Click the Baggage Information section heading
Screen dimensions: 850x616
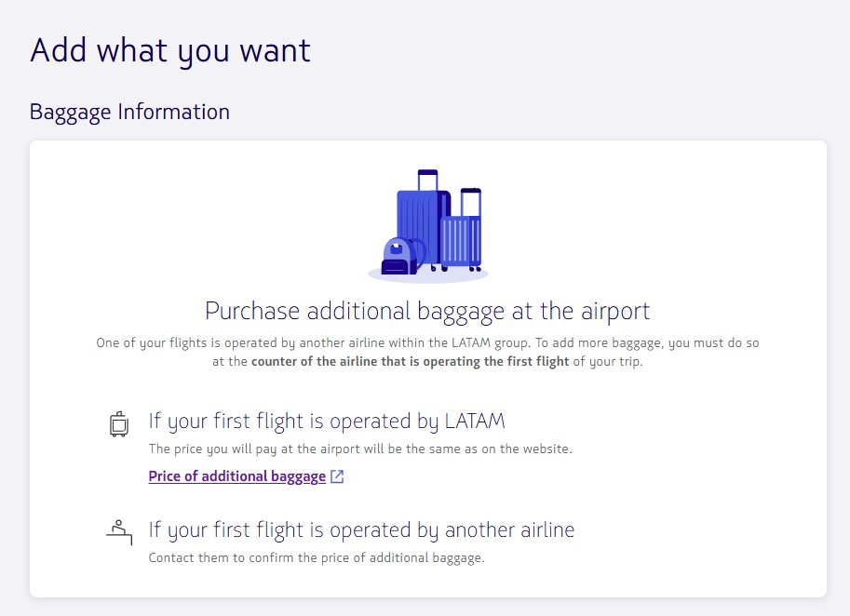(x=129, y=113)
